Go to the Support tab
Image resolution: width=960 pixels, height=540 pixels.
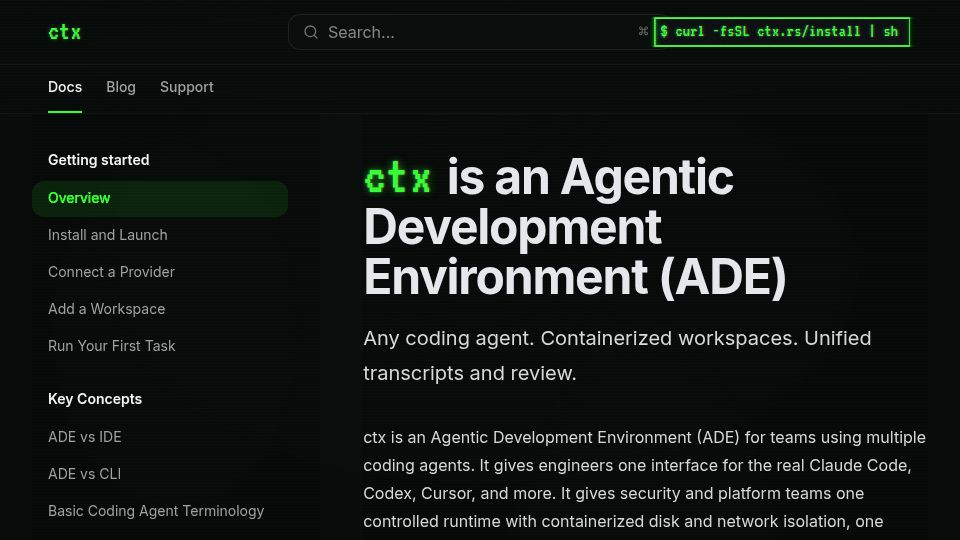click(x=187, y=87)
